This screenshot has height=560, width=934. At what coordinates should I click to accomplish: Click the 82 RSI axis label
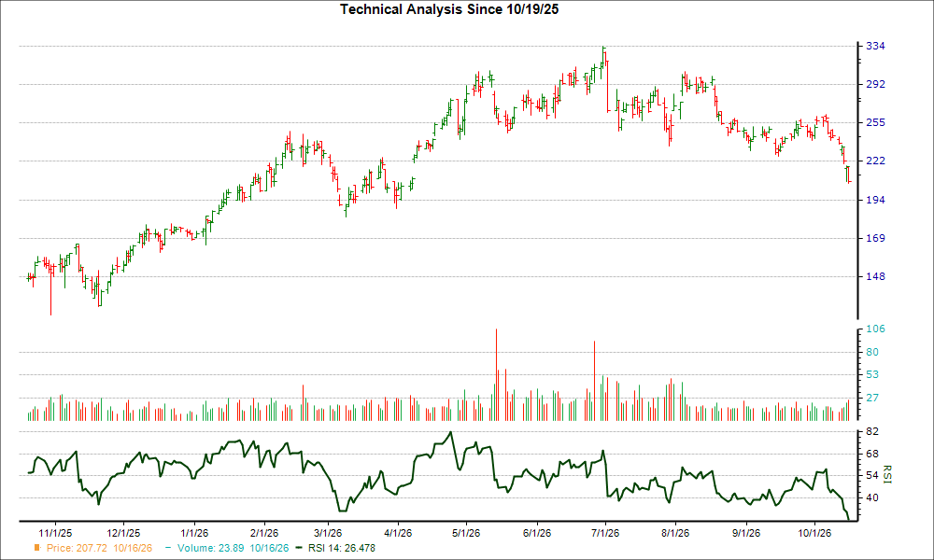[872, 431]
